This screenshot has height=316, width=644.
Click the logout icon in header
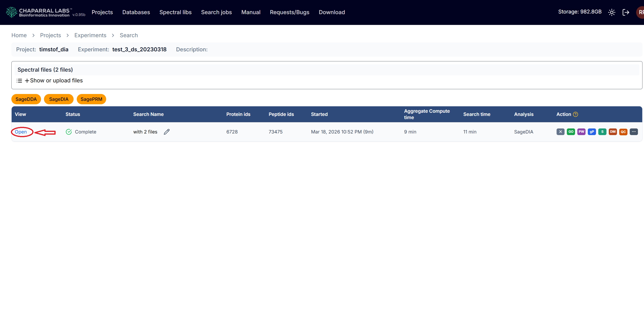[626, 12]
